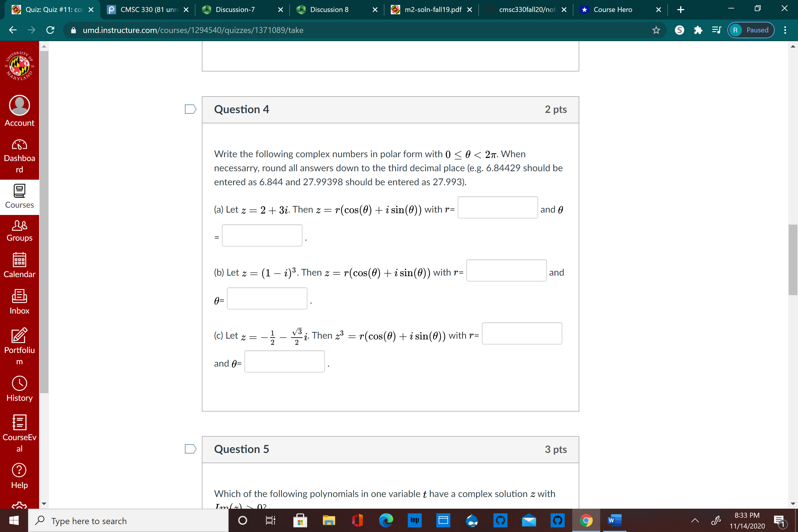This screenshot has width=798, height=532.
Task: Open the Courses panel in sidebar
Action: click(19, 197)
